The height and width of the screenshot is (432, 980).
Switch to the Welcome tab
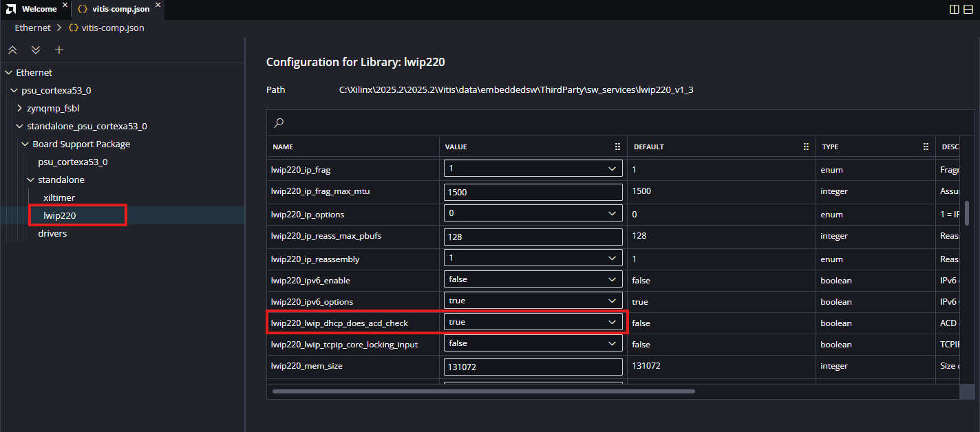click(x=39, y=9)
